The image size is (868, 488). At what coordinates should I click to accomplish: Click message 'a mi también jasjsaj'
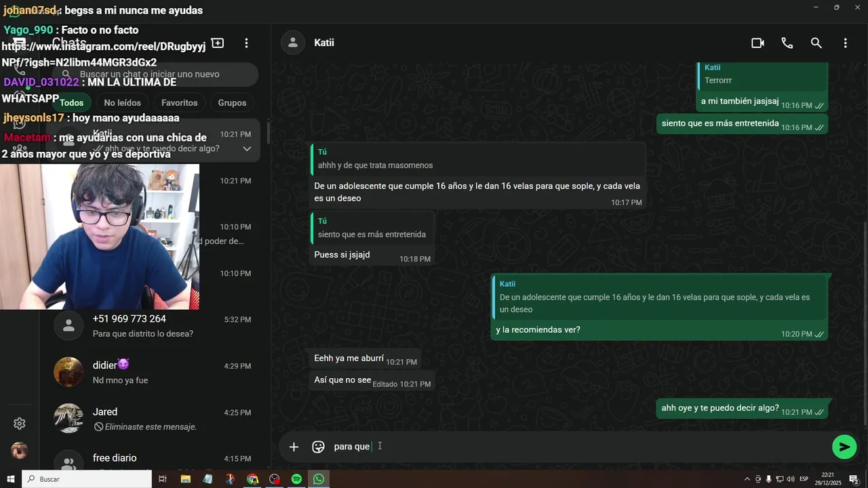point(740,101)
